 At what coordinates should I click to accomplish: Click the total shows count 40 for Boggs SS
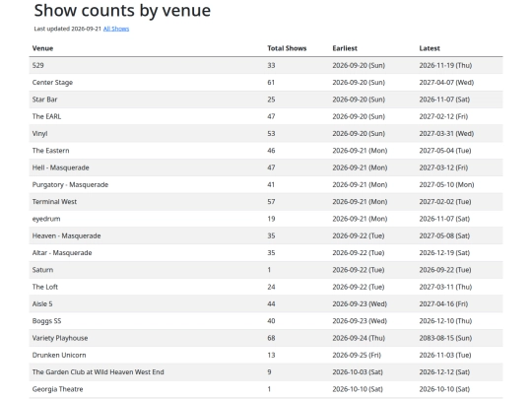tap(271, 321)
